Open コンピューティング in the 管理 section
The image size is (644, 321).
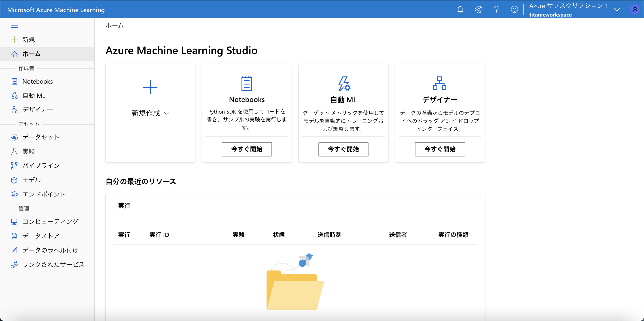50,221
